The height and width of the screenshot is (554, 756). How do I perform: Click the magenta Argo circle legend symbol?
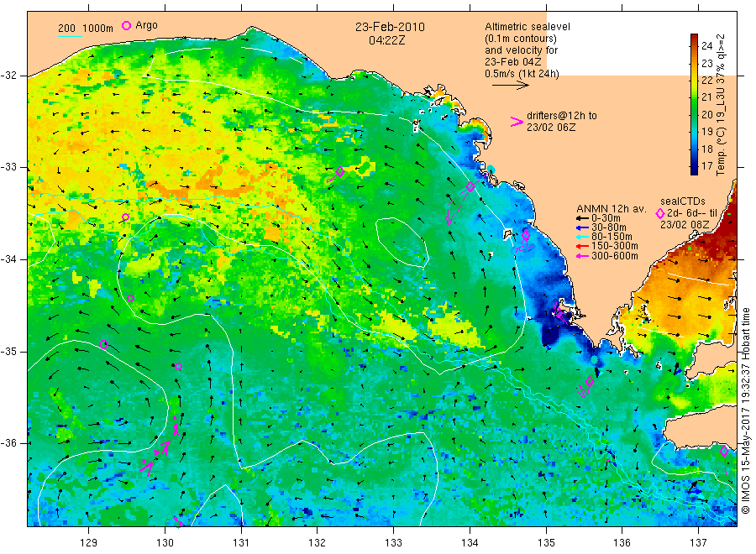coord(126,25)
